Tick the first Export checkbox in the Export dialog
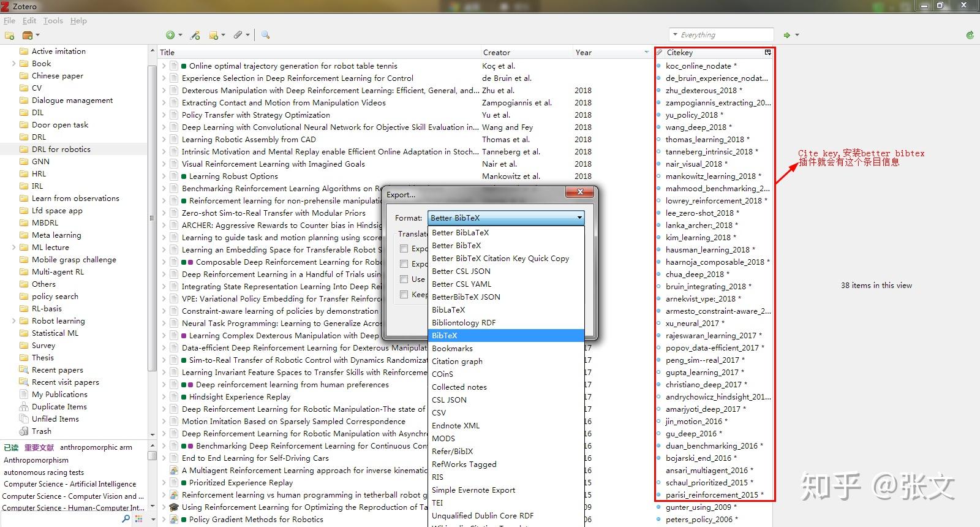 pyautogui.click(x=404, y=249)
